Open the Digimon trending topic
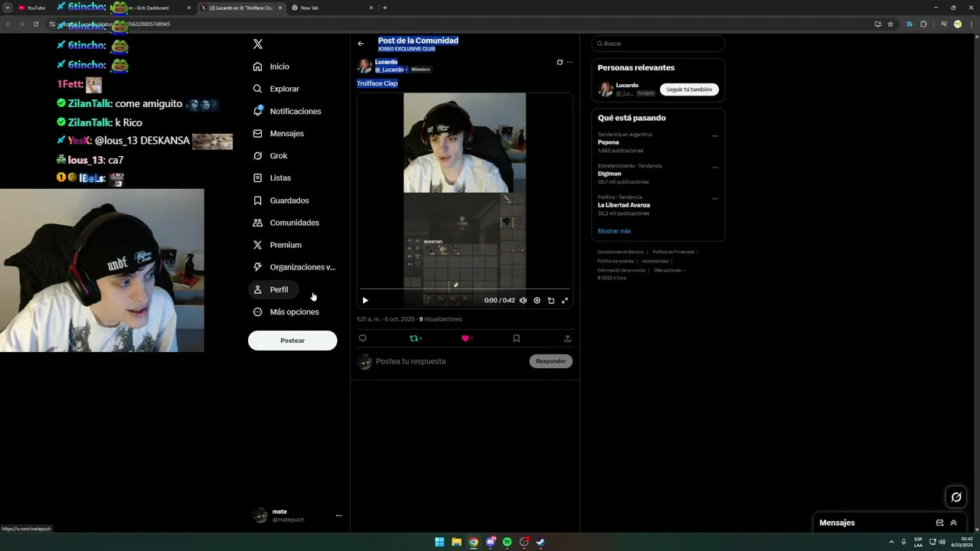The image size is (980, 551). tap(609, 174)
